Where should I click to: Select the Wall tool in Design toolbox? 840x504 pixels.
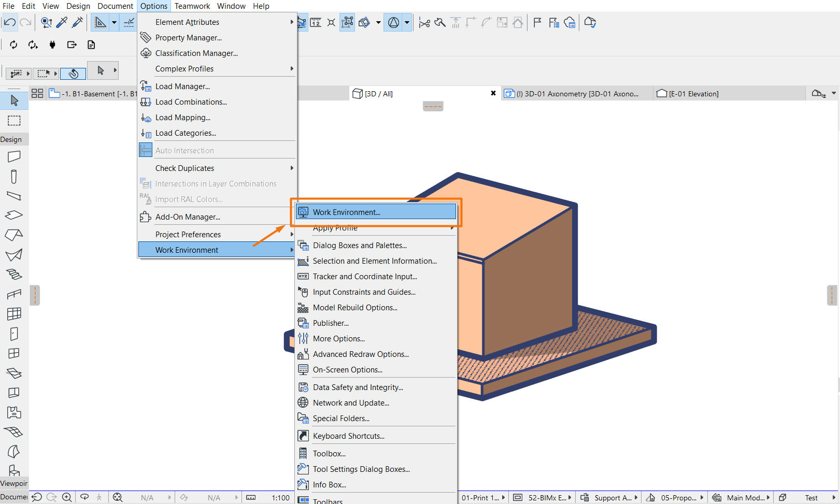coord(14,156)
